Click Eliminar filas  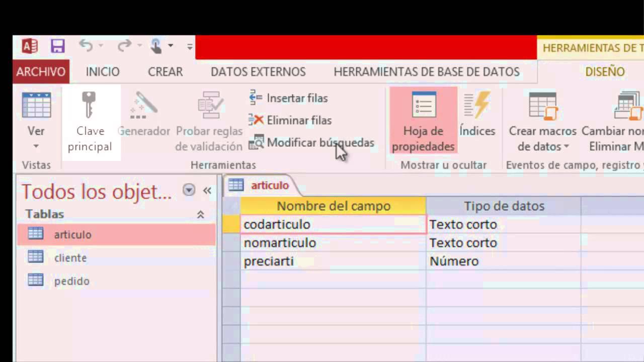290,120
